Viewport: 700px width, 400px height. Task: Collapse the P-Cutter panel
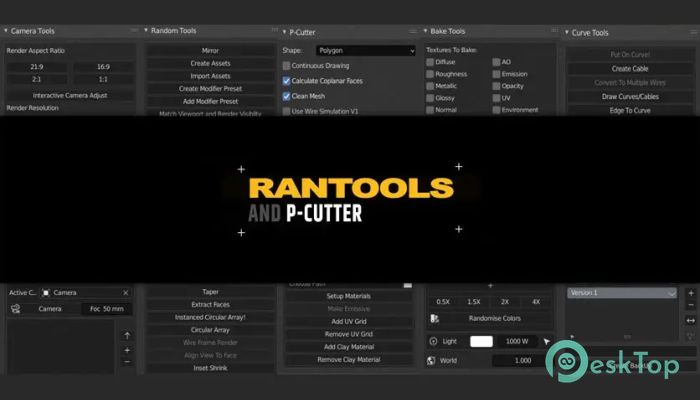click(x=284, y=32)
